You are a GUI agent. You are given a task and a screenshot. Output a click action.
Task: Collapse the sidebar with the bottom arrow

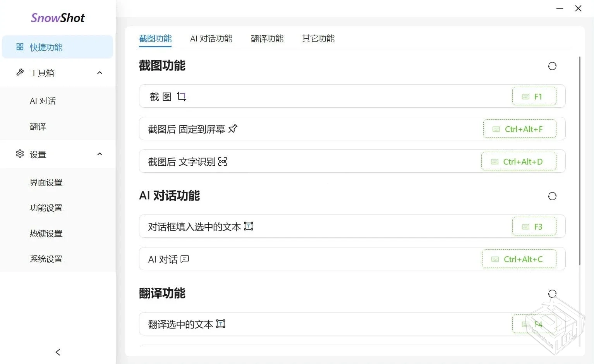click(57, 352)
